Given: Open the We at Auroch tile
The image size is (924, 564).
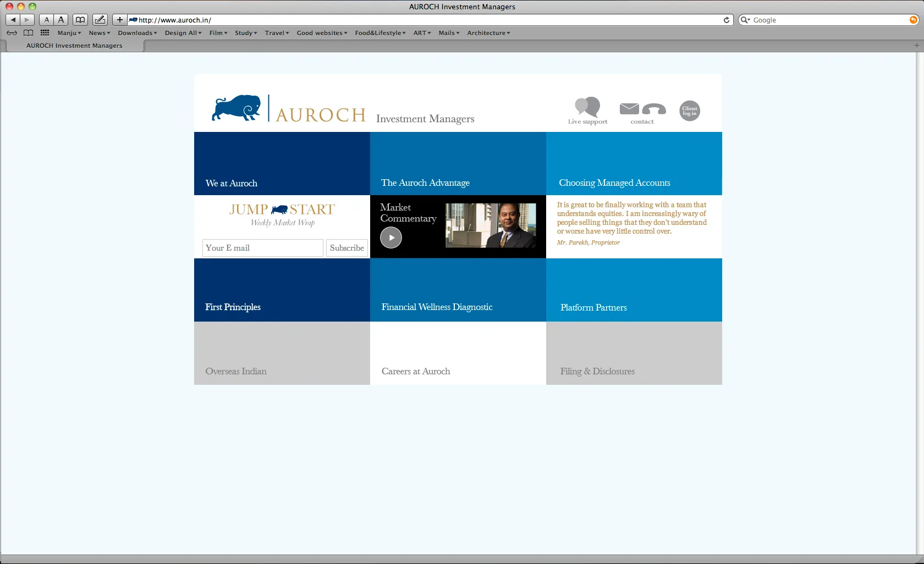Looking at the screenshot, I should tap(282, 163).
